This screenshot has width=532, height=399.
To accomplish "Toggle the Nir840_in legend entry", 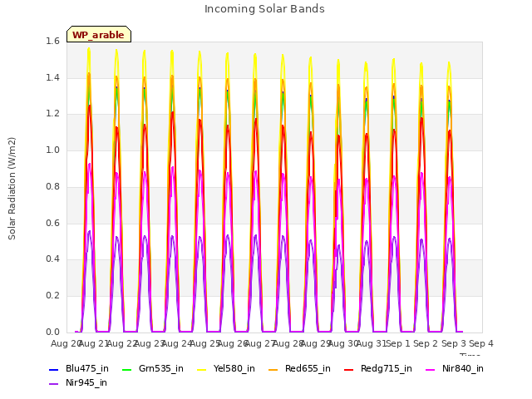I will point(455,369).
